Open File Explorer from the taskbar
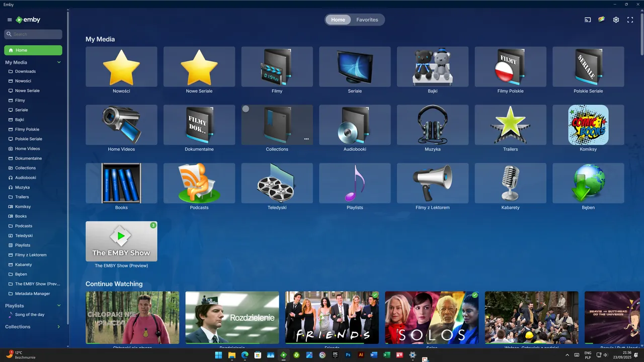 coord(232,355)
